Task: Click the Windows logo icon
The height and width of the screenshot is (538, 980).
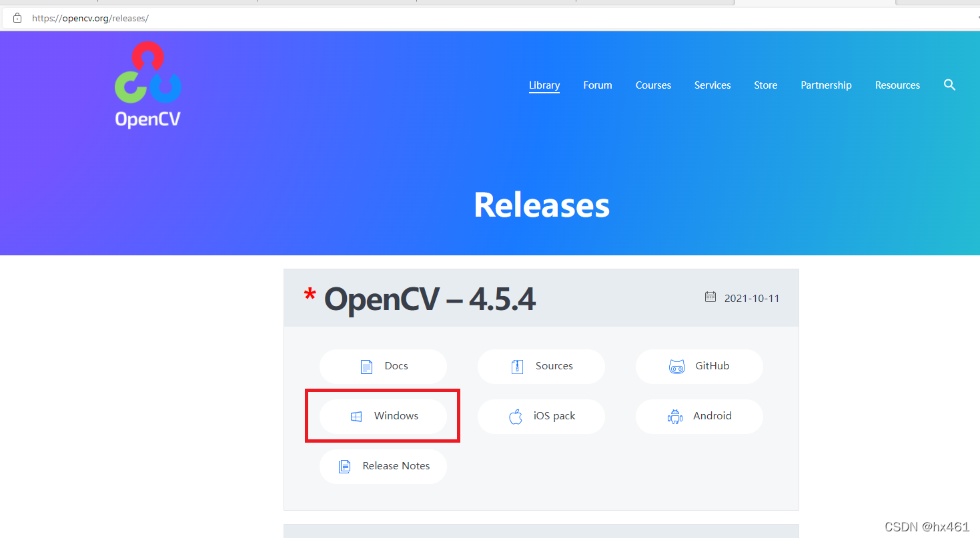Action: pos(356,416)
